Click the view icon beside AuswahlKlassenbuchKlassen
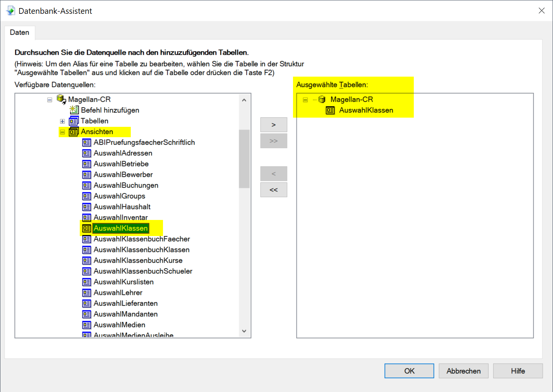 point(87,250)
